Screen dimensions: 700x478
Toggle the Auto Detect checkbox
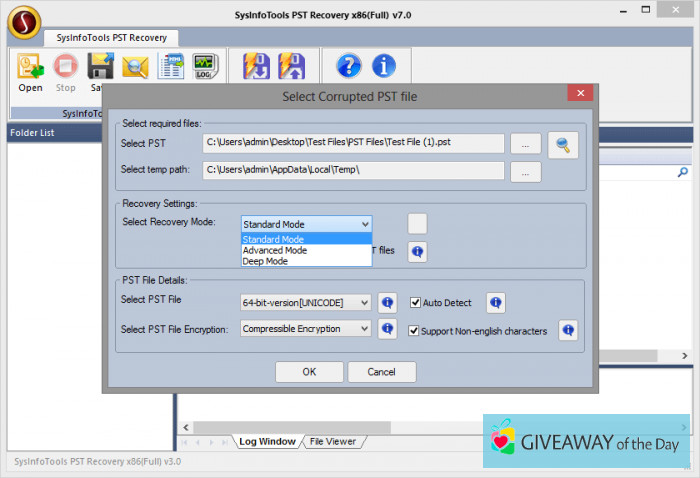(415, 302)
